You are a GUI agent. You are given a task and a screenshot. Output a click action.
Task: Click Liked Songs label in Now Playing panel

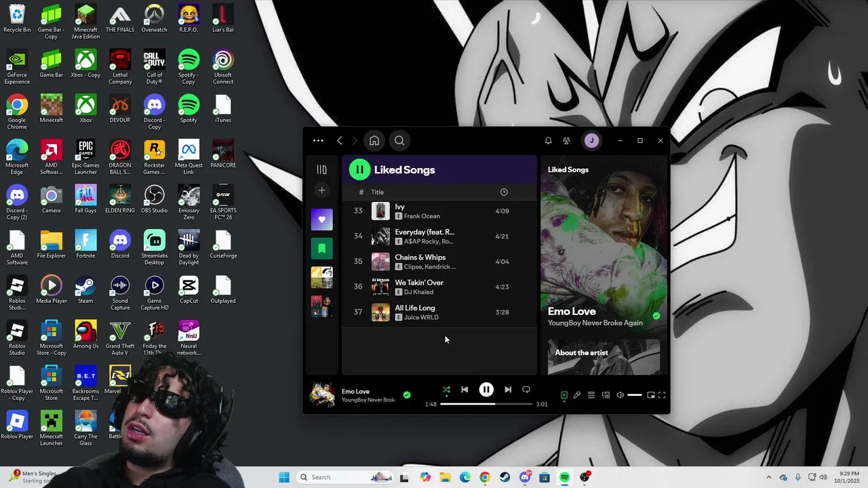pos(568,169)
